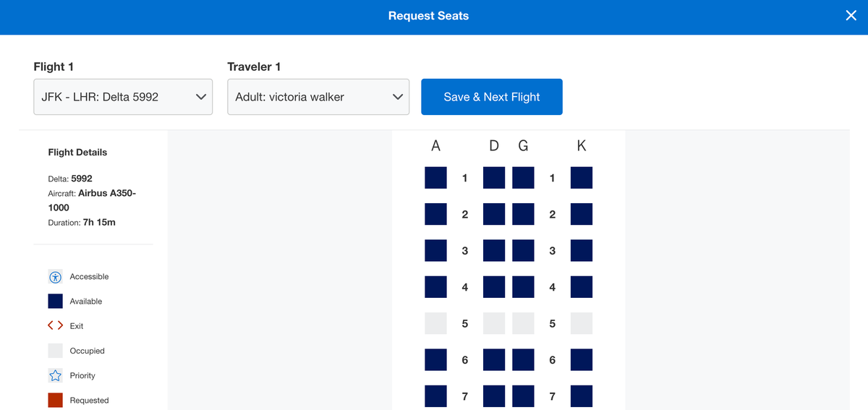Image resolution: width=868 pixels, height=410 pixels.
Task: Click occupied seat 5D
Action: point(494,323)
